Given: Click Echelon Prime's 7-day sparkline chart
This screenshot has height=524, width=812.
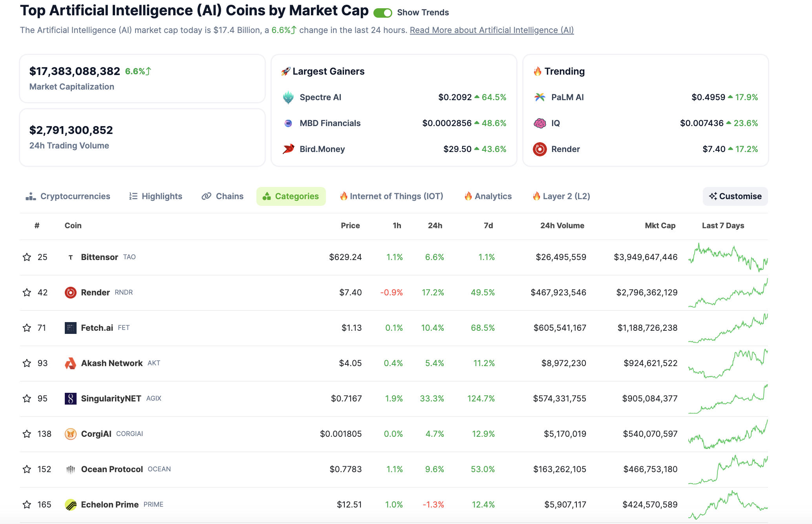Looking at the screenshot, I should [728, 505].
